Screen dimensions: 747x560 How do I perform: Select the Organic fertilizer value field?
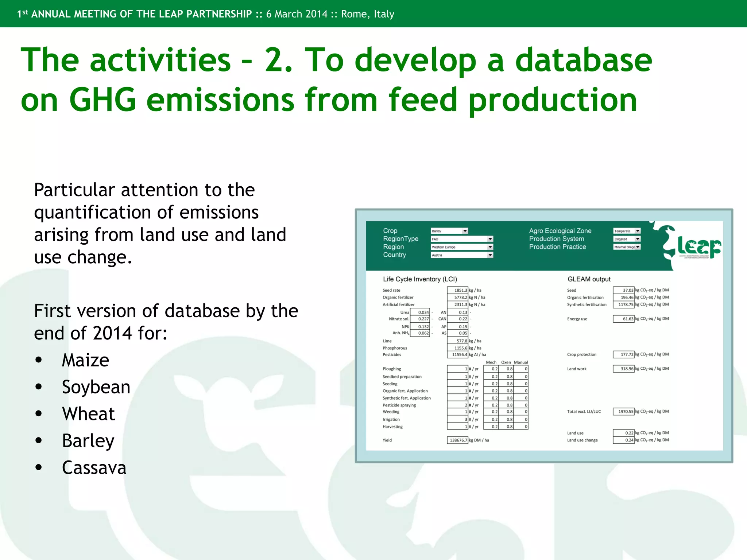pos(457,297)
